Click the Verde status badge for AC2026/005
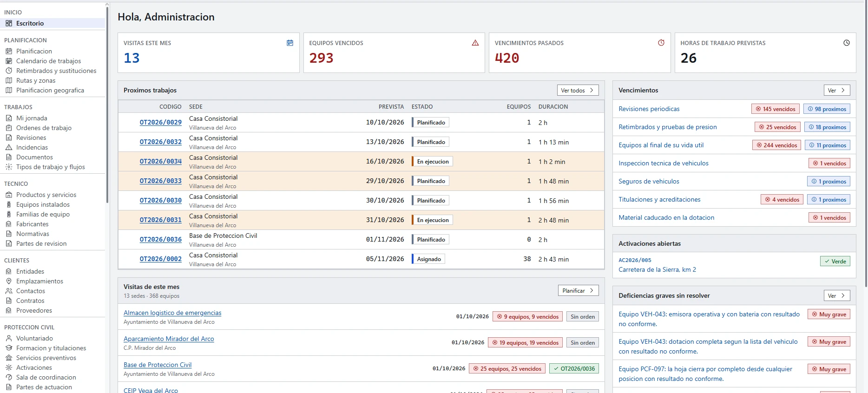 (835, 261)
